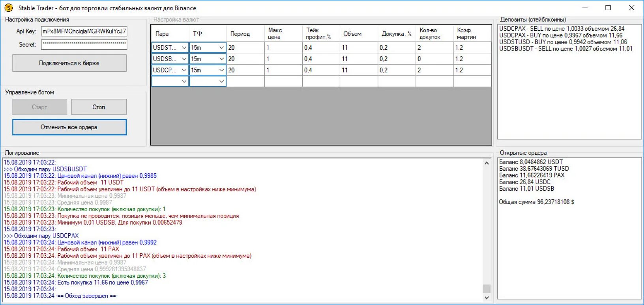The width and height of the screenshot is (644, 305).
Task: Open the USDSB... pair dropdown
Action: 184,59
